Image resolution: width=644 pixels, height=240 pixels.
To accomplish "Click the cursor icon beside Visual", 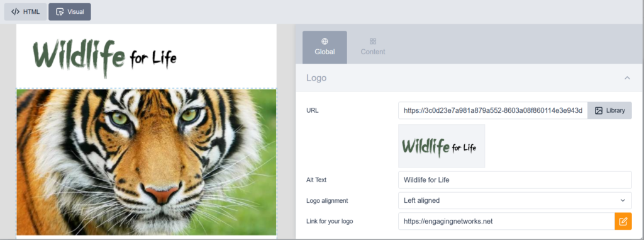I will coord(60,11).
